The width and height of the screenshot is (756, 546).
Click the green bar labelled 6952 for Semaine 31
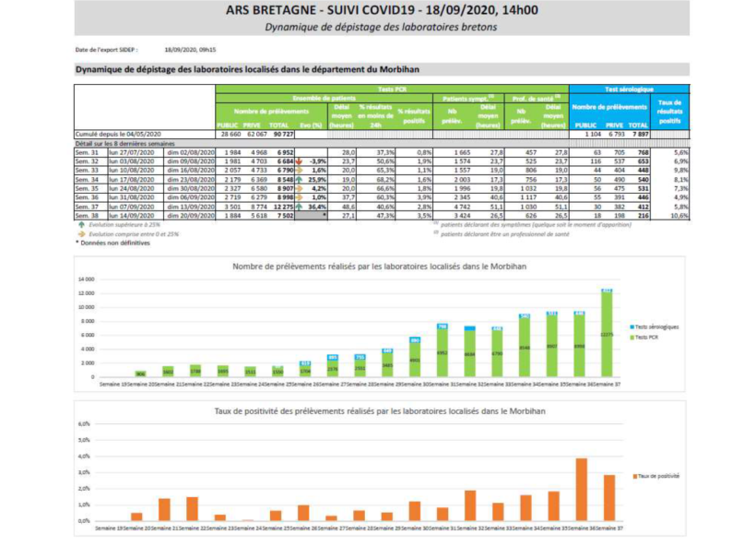coord(443,352)
